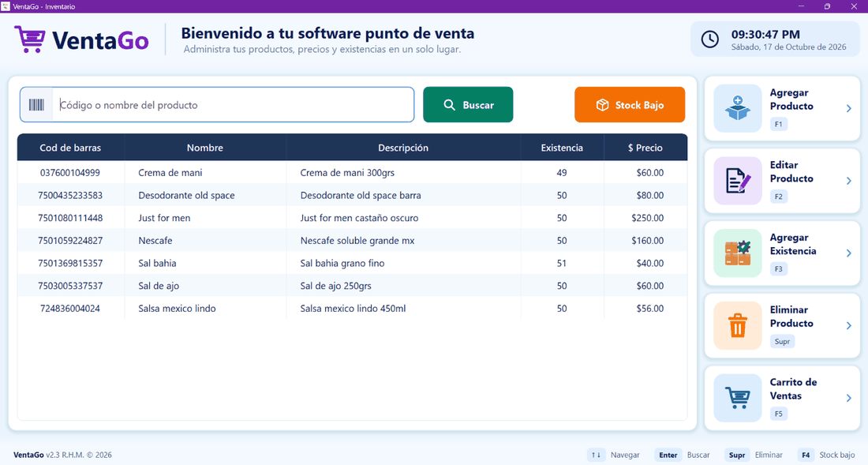Image resolution: width=868 pixels, height=465 pixels.
Task: Click the clock icon beside the time
Action: tap(709, 39)
